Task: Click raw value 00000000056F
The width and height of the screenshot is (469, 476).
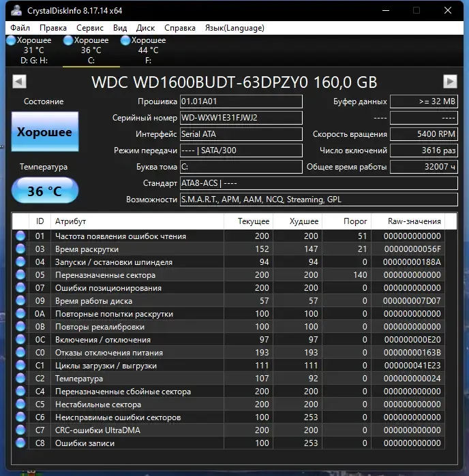Action: click(412, 249)
